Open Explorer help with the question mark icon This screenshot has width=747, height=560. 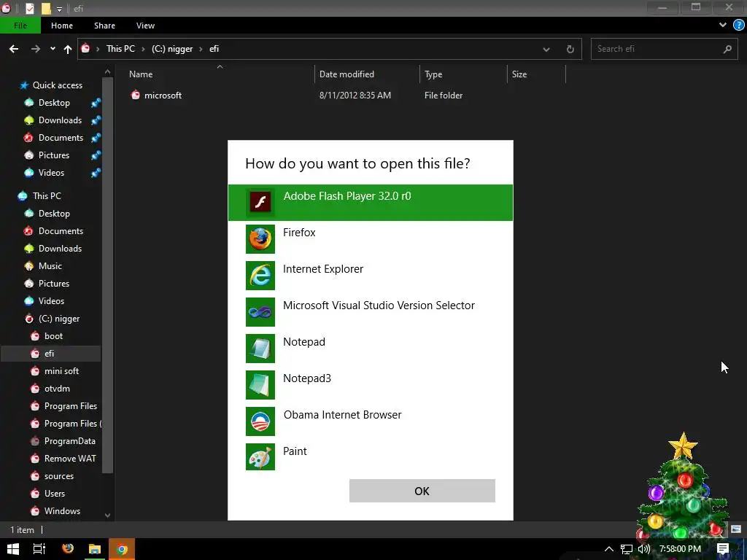pyautogui.click(x=738, y=26)
